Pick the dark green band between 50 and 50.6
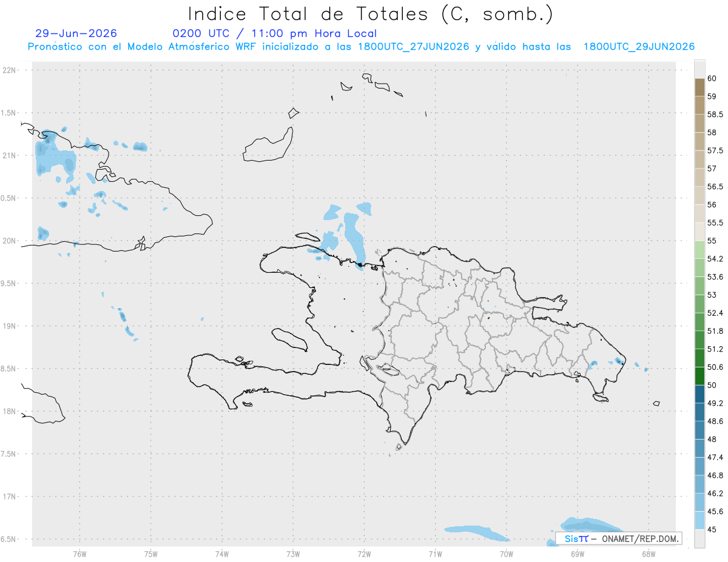Screen dimensions: 728x562 (699, 376)
